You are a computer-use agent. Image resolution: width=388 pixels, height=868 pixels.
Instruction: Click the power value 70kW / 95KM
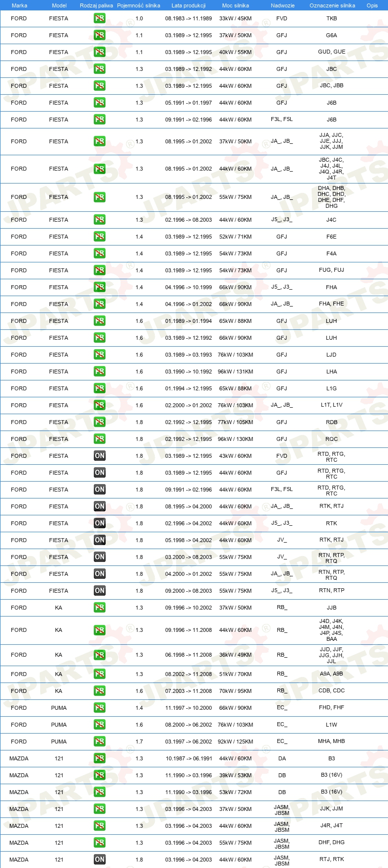pyautogui.click(x=236, y=691)
